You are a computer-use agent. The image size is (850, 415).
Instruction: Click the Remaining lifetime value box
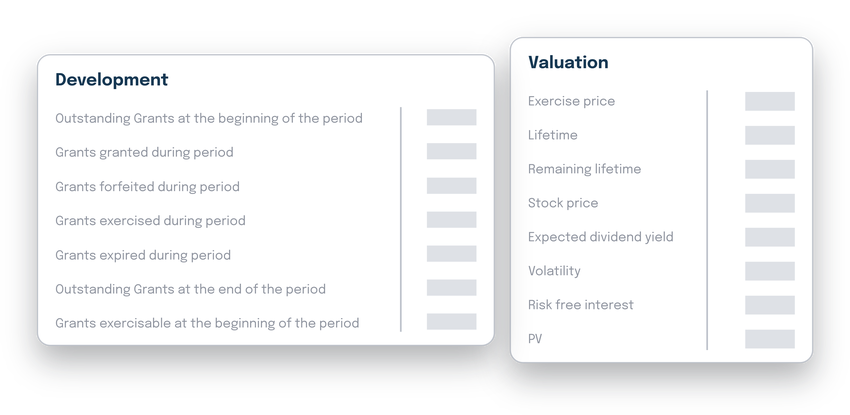[769, 169]
